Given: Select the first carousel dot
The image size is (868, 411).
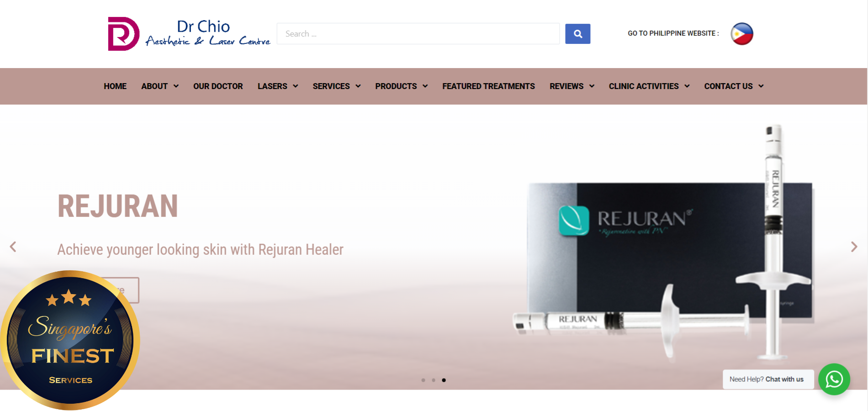Looking at the screenshot, I should pos(423,380).
